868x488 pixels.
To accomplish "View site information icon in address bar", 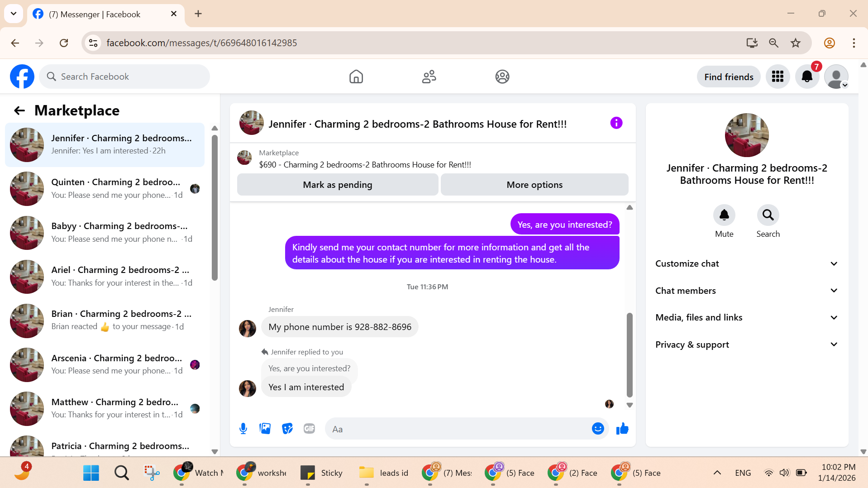I will (93, 43).
